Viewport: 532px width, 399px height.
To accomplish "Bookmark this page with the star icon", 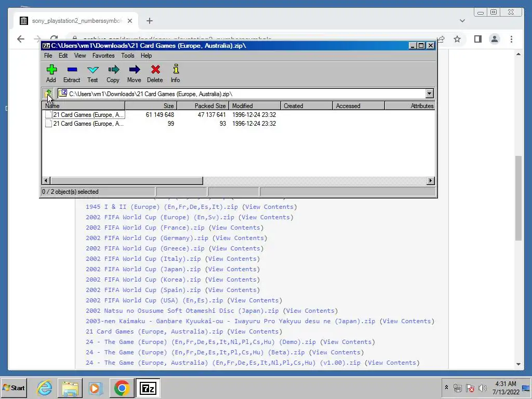I will click(x=457, y=39).
